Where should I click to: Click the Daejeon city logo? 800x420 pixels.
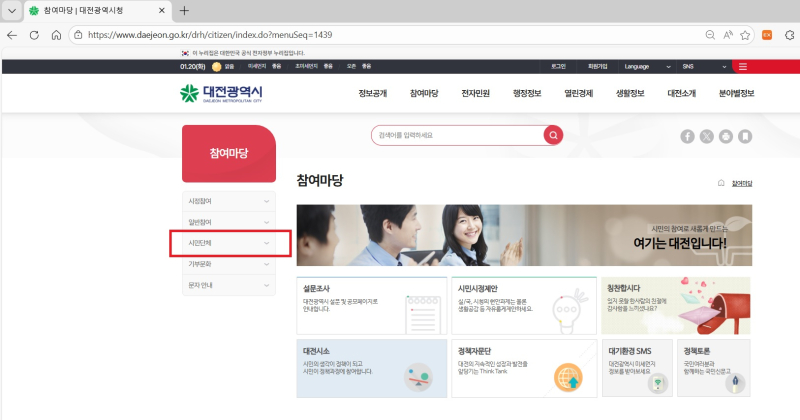(221, 94)
